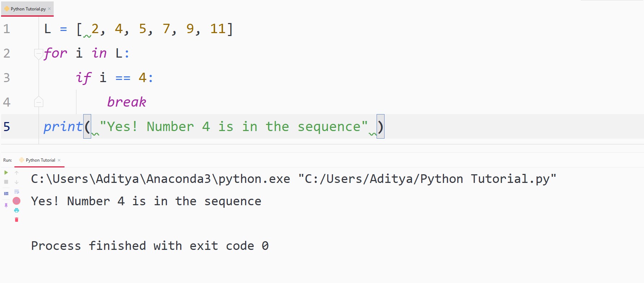Click the Python file icon on the editor tab
Image resolution: width=644 pixels, height=283 pixels.
(6, 9)
